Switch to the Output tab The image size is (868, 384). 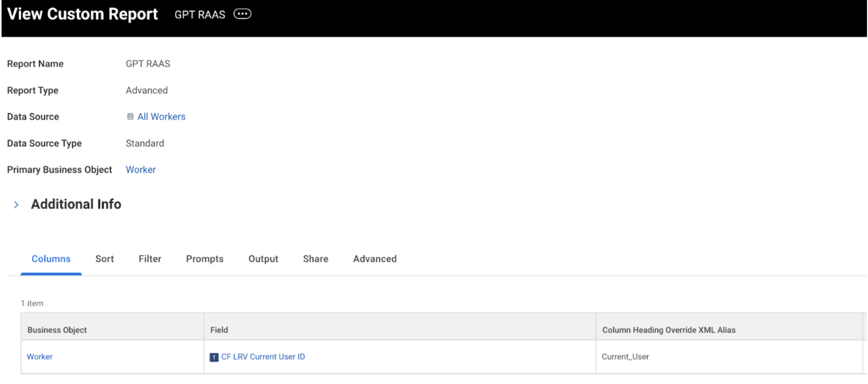coord(263,259)
